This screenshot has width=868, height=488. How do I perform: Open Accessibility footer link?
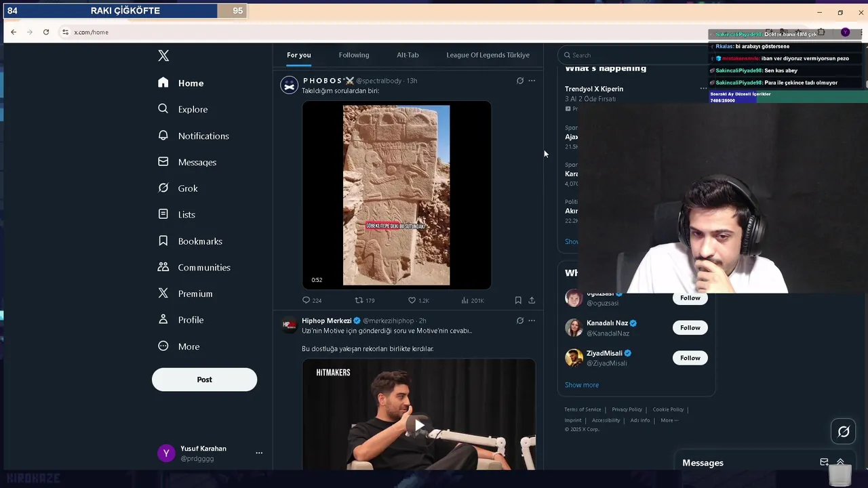[606, 420]
